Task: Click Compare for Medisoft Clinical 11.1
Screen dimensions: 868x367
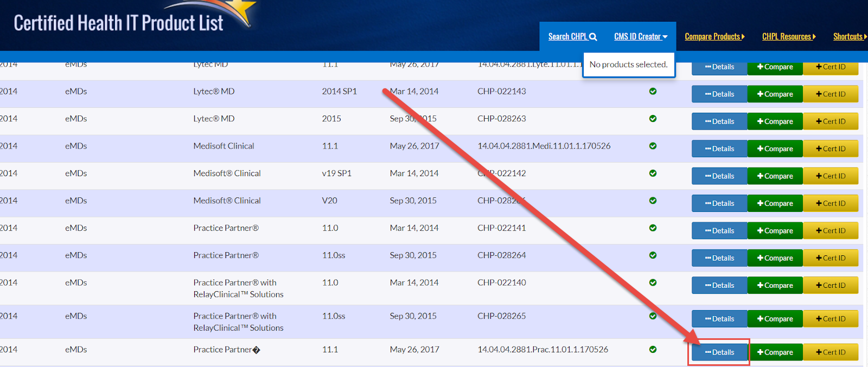Action: click(775, 149)
